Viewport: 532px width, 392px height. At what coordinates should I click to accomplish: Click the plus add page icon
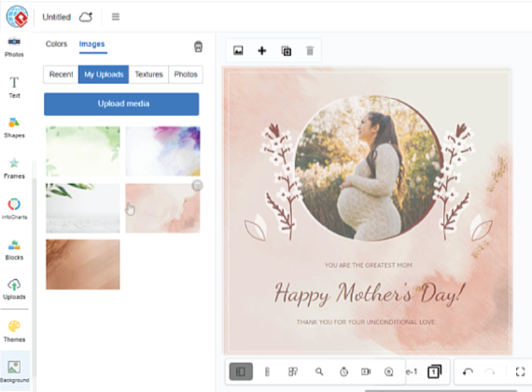pyautogui.click(x=262, y=51)
